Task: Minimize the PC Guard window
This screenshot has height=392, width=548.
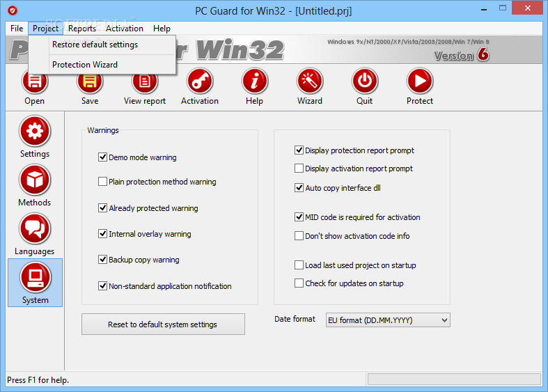Action: click(x=484, y=9)
